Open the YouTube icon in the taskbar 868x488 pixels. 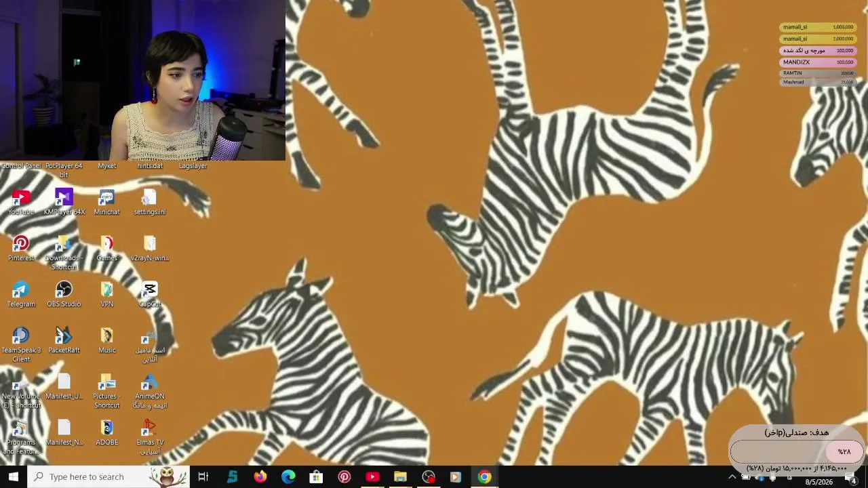(x=372, y=476)
